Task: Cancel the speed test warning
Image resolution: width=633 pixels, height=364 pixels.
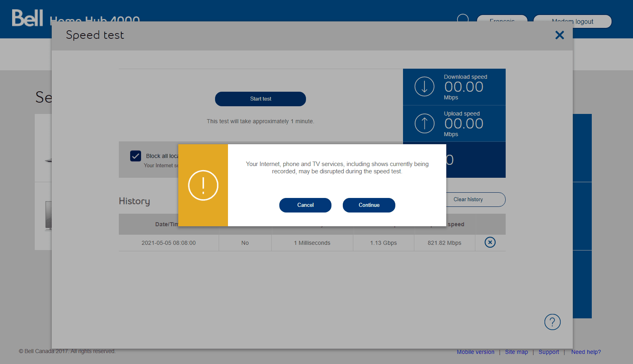Action: tap(305, 205)
